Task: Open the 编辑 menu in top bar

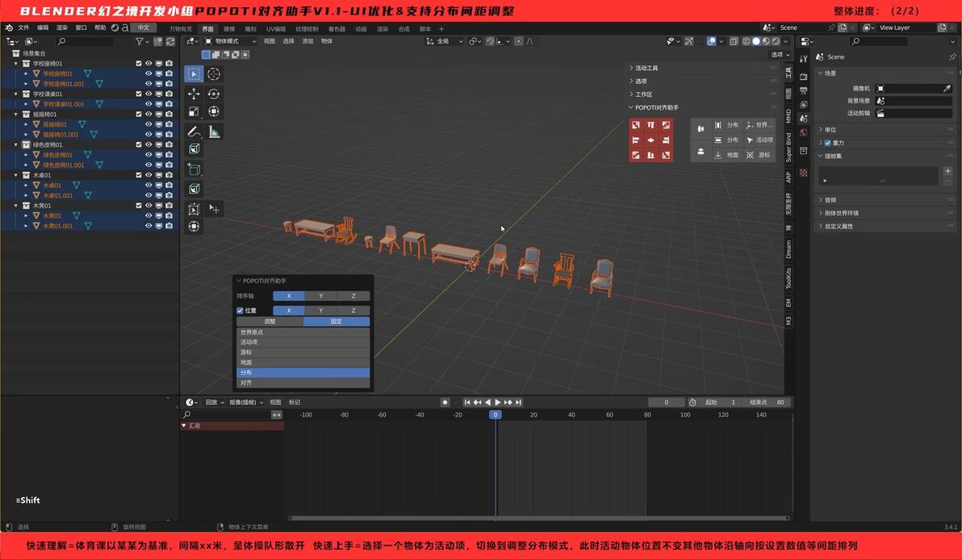Action: tap(43, 27)
